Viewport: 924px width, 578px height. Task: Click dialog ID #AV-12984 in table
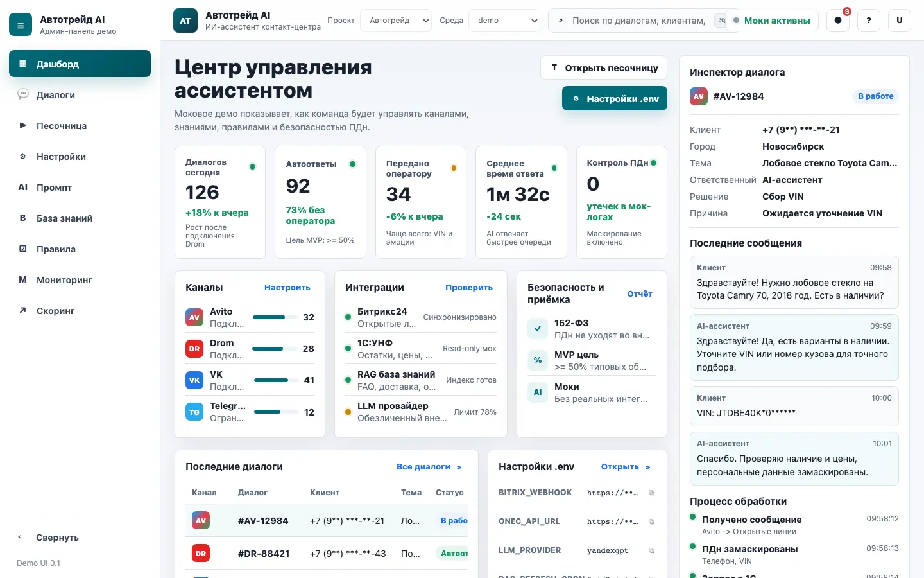click(x=263, y=520)
